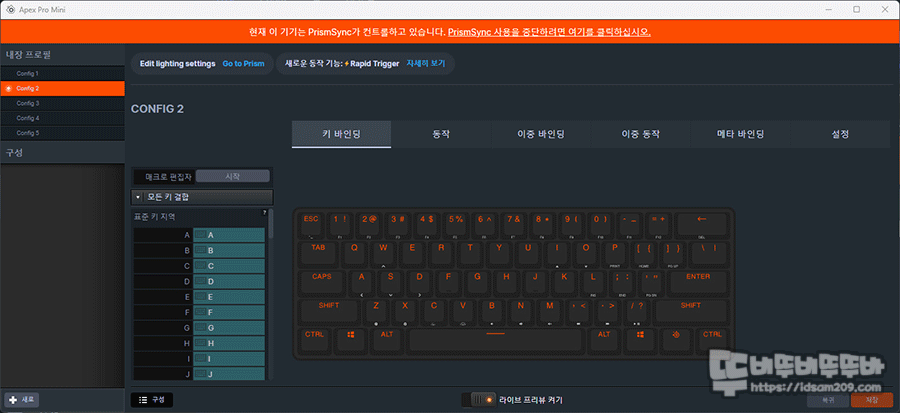Select the / ? key on keyboard
Image resolution: width=900 pixels, height=413 pixels.
tap(636, 310)
